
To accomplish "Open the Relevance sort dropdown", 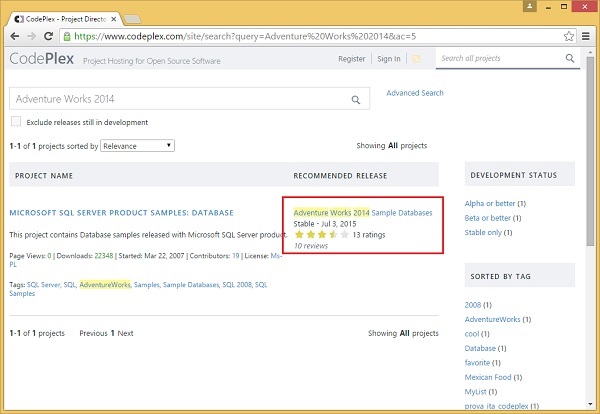I will pyautogui.click(x=137, y=146).
